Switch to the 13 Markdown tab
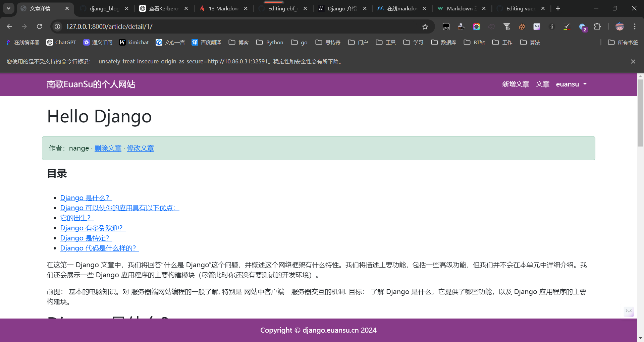The image size is (644, 342). 223,8
